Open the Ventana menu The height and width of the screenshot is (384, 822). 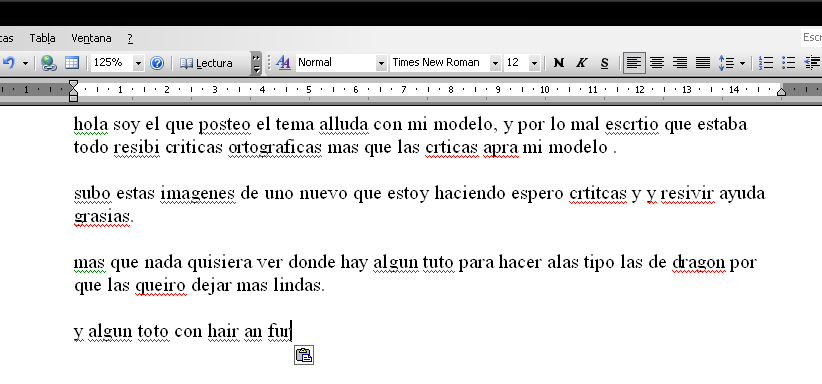[91, 38]
